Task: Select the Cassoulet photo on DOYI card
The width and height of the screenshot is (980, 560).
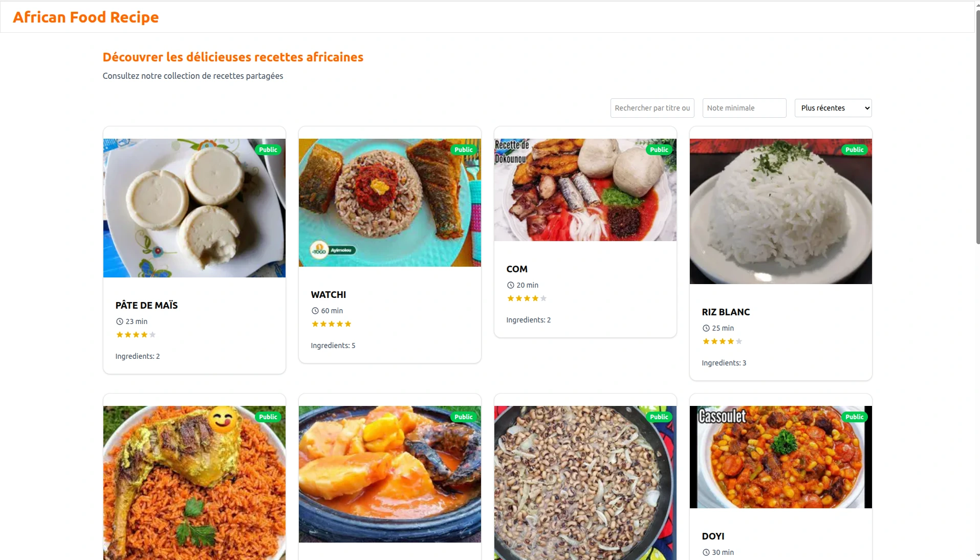Action: pos(780,457)
